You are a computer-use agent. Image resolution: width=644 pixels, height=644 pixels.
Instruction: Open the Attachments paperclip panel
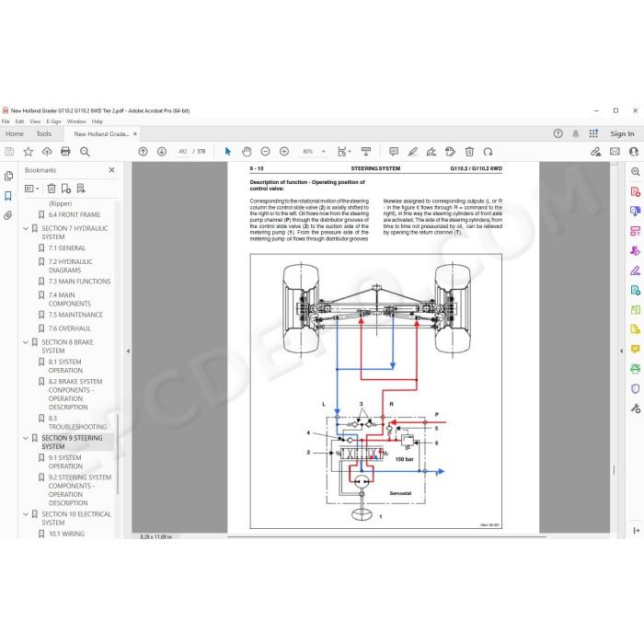point(8,215)
